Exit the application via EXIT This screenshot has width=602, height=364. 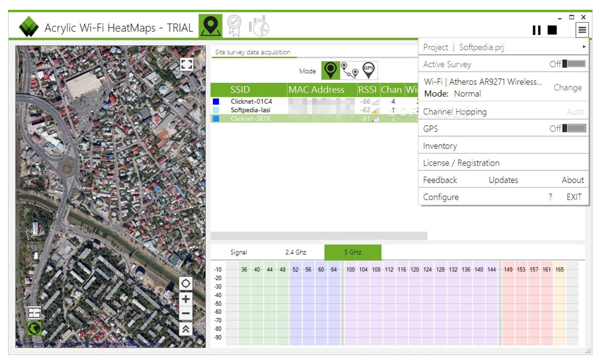574,197
